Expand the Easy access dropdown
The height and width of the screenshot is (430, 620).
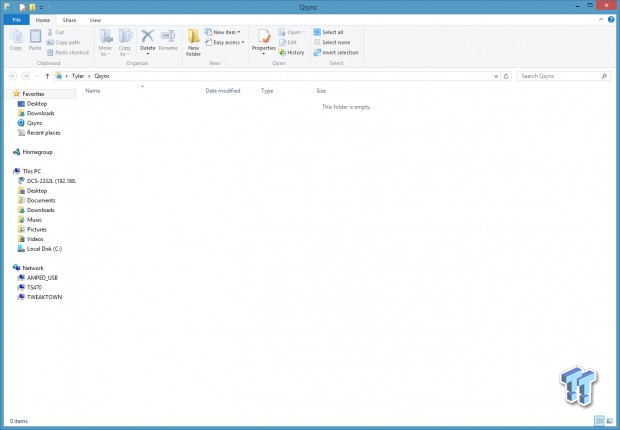(x=225, y=42)
